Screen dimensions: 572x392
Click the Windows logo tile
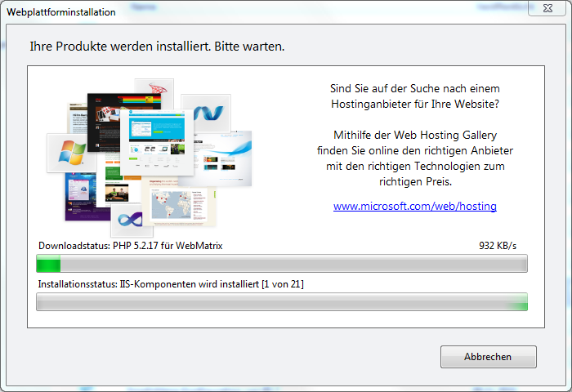tap(72, 152)
